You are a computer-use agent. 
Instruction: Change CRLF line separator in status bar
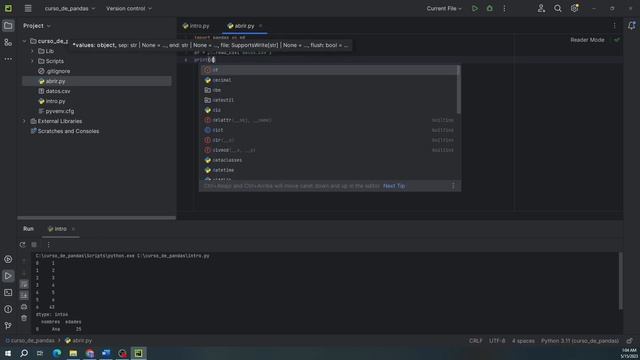pos(476,340)
